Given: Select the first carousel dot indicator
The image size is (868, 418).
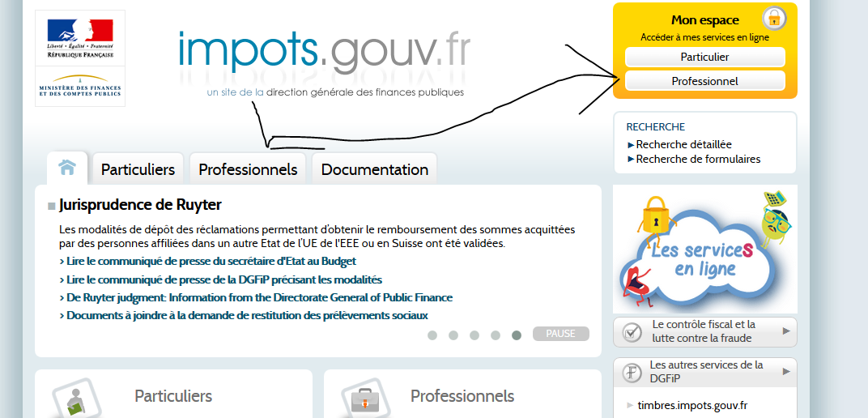Looking at the screenshot, I should 432,335.
